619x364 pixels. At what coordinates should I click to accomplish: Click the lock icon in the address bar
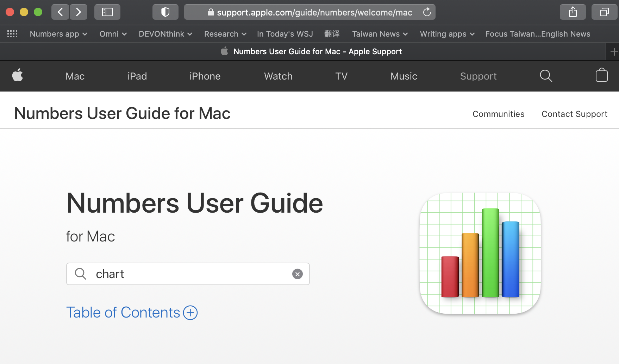pyautogui.click(x=211, y=12)
